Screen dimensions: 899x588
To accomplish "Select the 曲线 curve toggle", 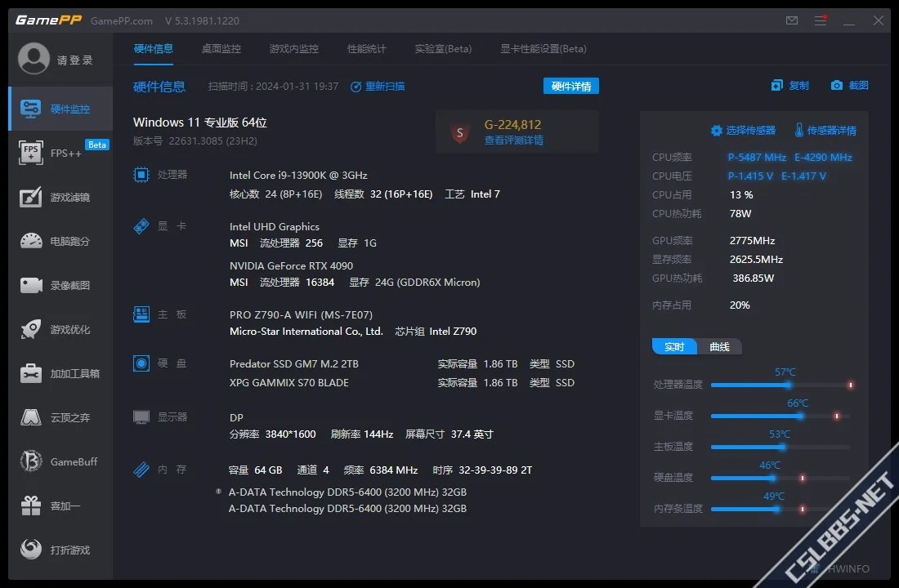I will 719,346.
